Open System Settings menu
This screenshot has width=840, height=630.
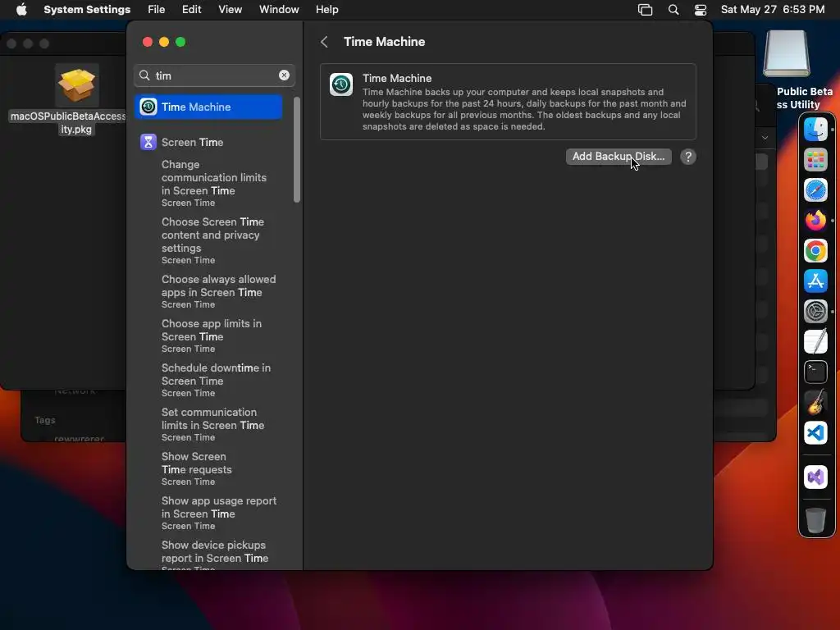(87, 10)
